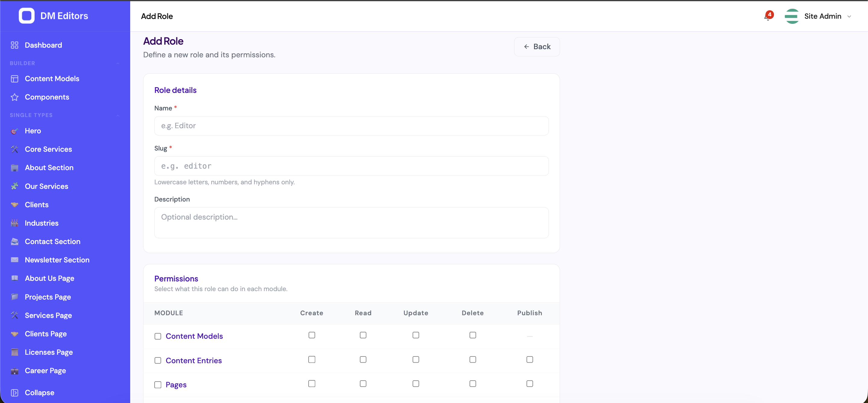The image size is (868, 403).
Task: Click the Projects Page folder icon
Action: [x=14, y=297]
